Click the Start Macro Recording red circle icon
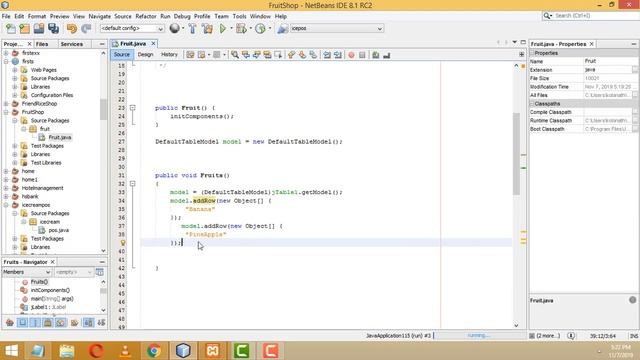 pyautogui.click(x=351, y=55)
